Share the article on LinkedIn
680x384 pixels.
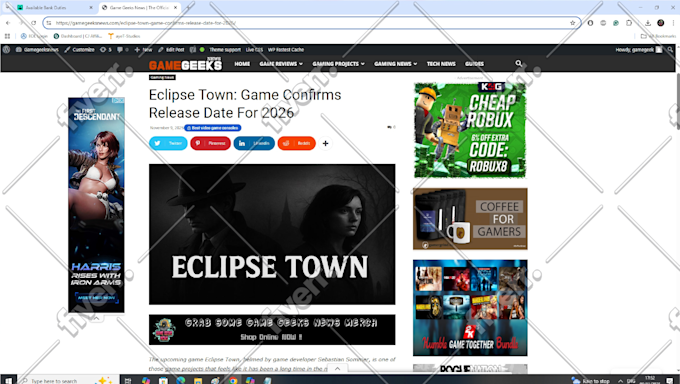(254, 143)
